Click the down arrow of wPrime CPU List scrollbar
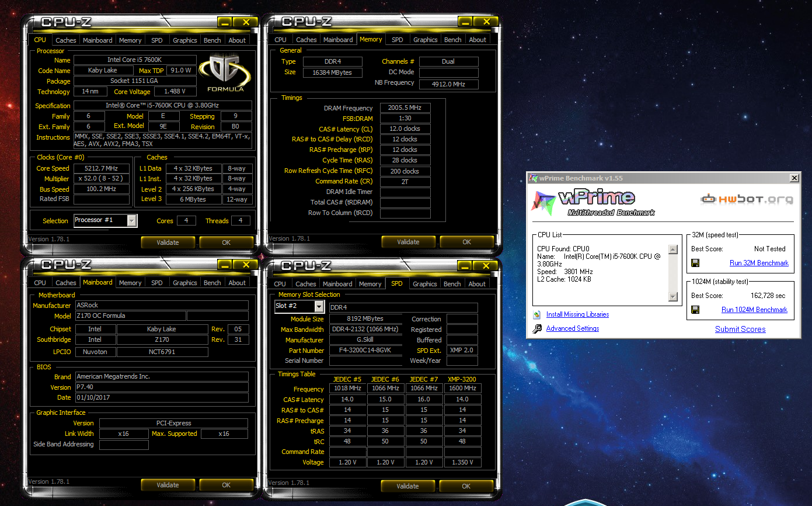This screenshot has height=506, width=812. 673,297
